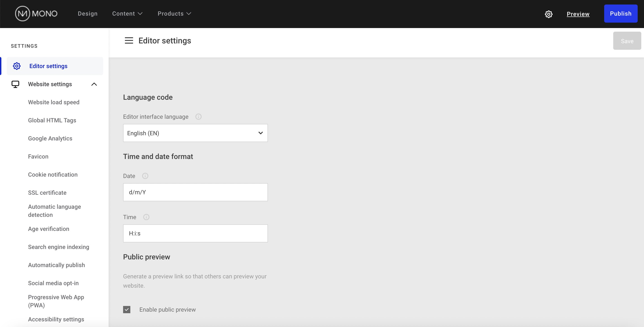644x327 pixels.
Task: Open Automatically publish settings
Action: click(57, 265)
